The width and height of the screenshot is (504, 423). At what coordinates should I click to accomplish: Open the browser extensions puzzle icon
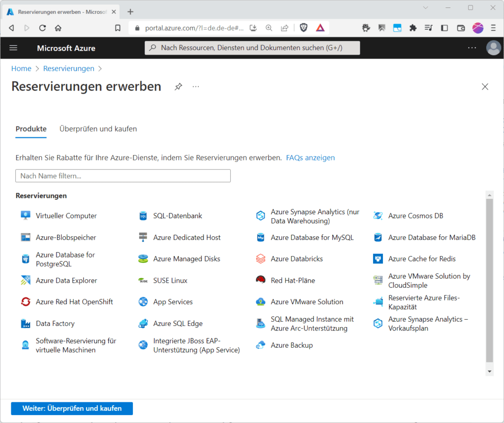point(413,28)
